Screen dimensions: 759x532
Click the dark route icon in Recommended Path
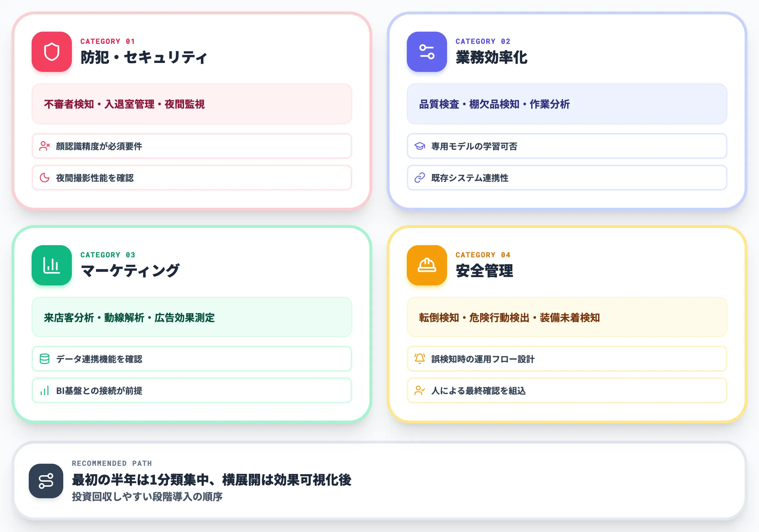tap(46, 481)
